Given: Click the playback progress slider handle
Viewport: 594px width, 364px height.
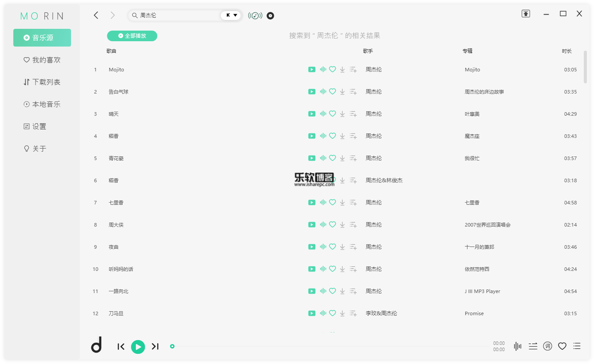Looking at the screenshot, I should [172, 346].
